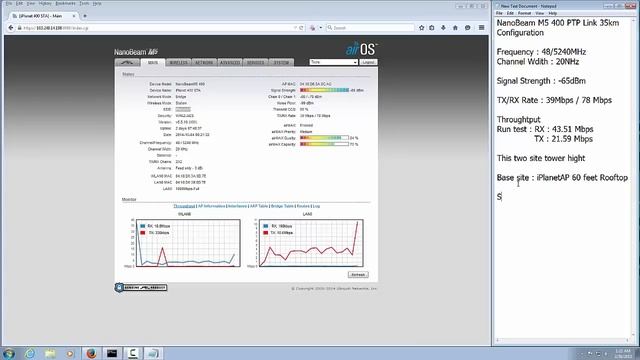The height and width of the screenshot is (360, 640).
Task: Click the Notepad line 'Frequency : 48/5240MHz'
Action: 541,52
